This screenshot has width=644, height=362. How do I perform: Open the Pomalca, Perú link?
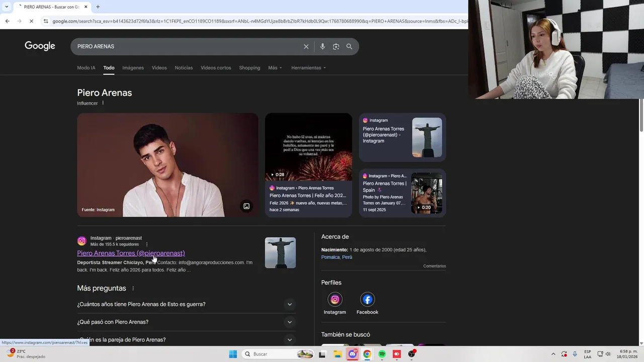tap(337, 257)
